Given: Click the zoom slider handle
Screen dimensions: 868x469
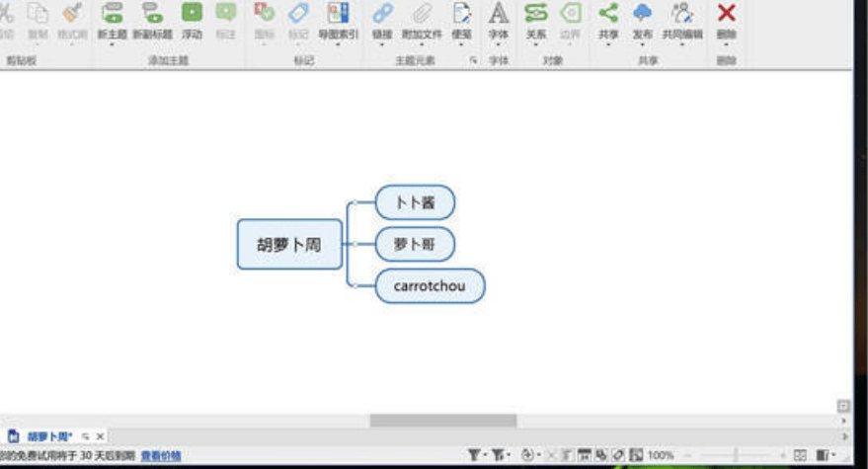Looking at the screenshot, I should click(736, 455).
